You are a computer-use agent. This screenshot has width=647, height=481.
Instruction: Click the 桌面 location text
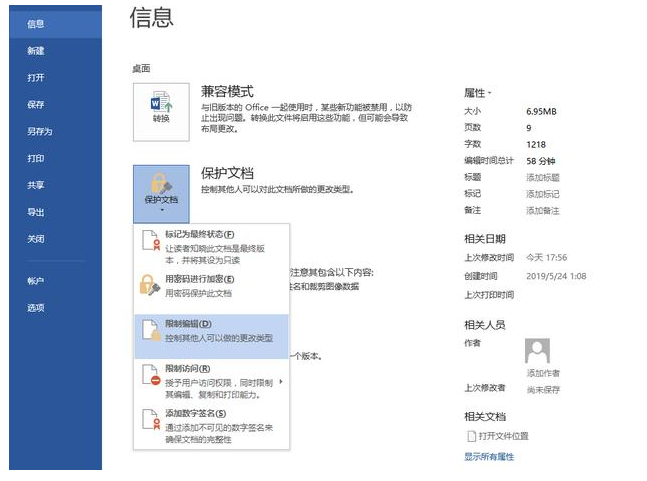pyautogui.click(x=141, y=69)
